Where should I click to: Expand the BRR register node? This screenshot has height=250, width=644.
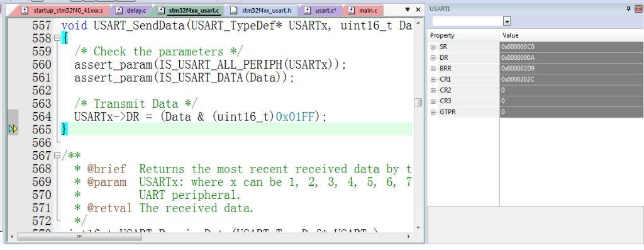(433, 69)
